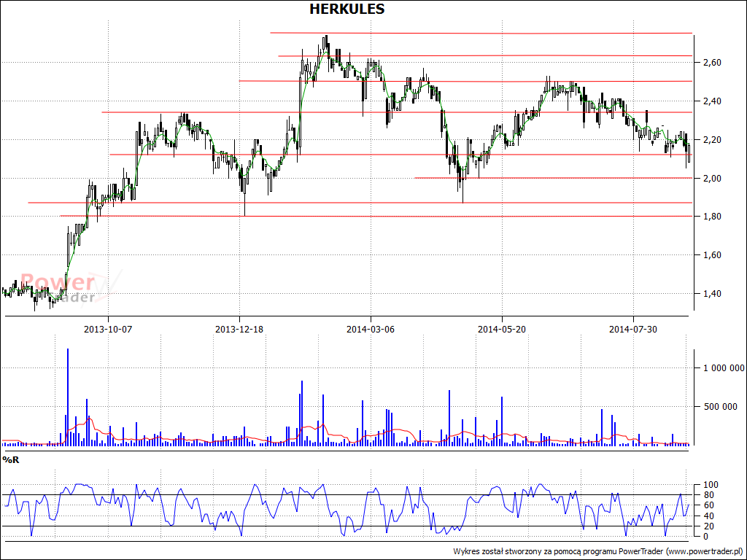Select the 2014-05-20 date label
The image size is (747, 560).
pos(502,329)
